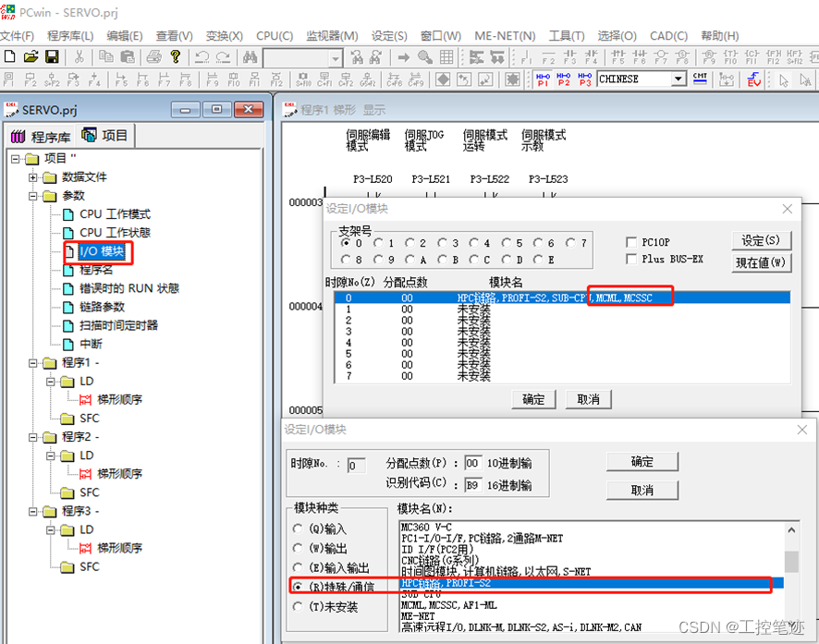Switch to the 程序库 tab

[41, 137]
